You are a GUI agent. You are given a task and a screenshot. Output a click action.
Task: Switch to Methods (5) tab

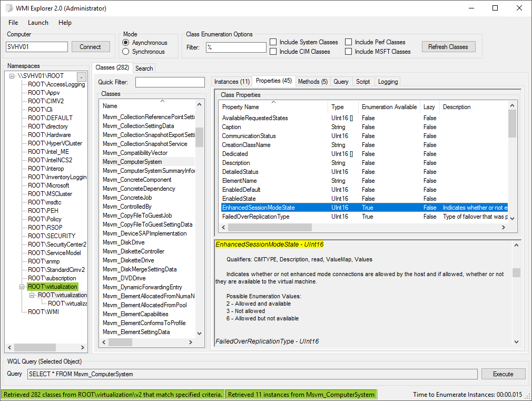click(x=313, y=82)
